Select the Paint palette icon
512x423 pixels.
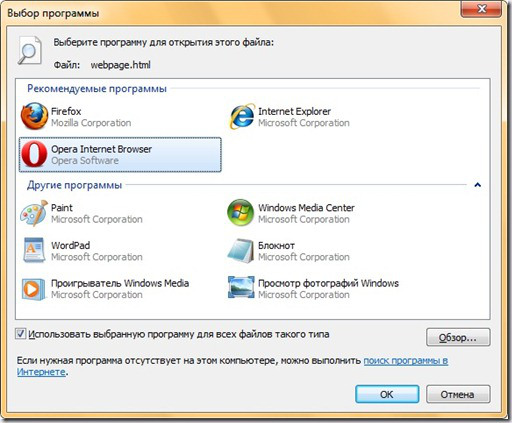[34, 213]
